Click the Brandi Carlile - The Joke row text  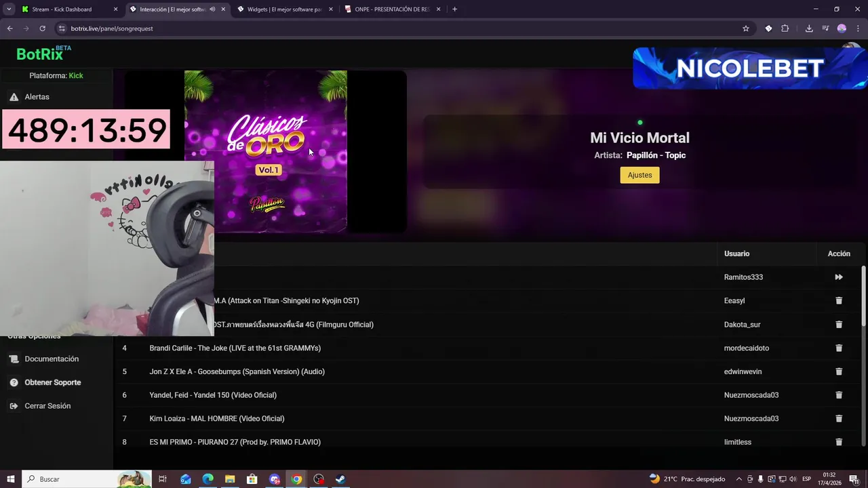[x=235, y=348]
